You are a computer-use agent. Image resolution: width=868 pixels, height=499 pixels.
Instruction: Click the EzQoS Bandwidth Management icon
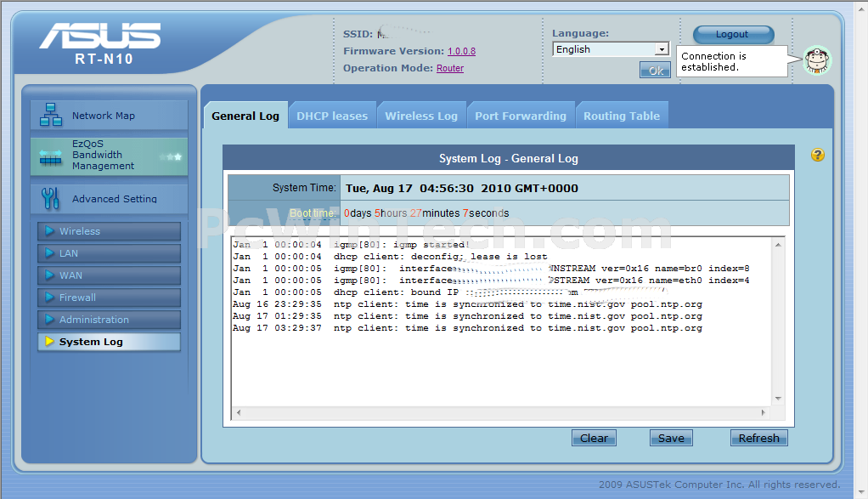50,157
